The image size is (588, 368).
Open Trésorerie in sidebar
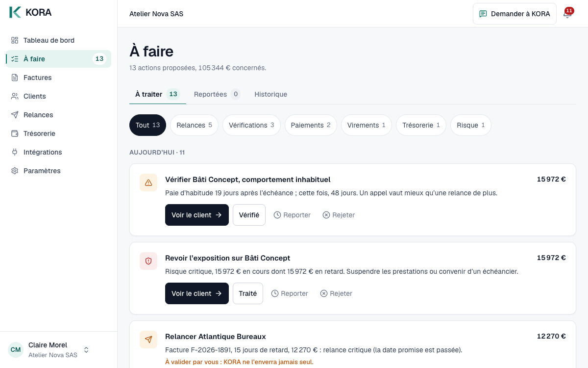(59, 133)
